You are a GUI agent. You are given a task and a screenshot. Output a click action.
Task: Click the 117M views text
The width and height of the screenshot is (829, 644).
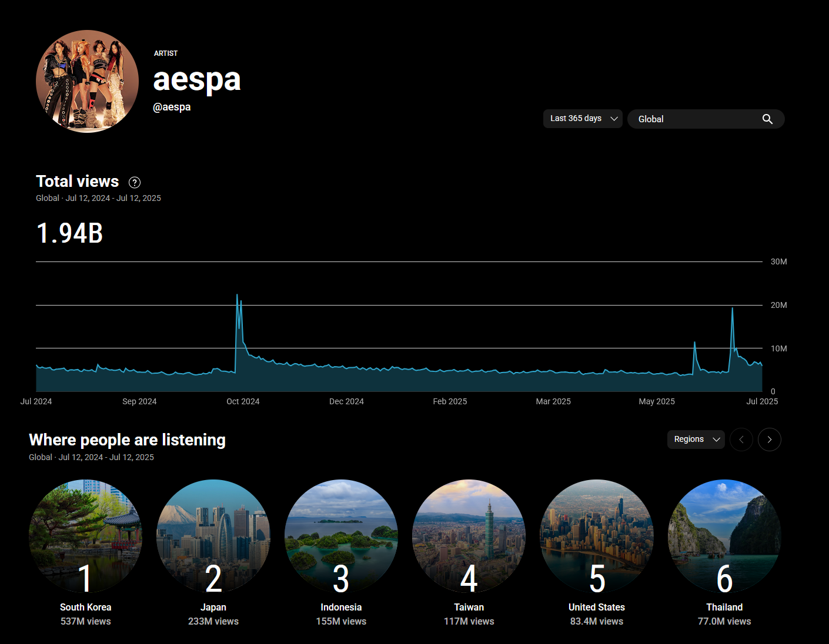[x=469, y=622]
